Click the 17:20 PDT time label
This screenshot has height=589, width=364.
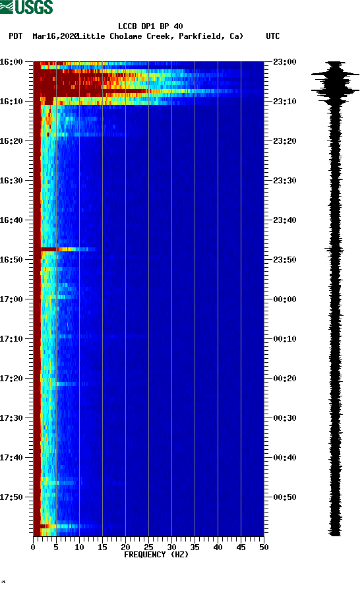(11, 379)
